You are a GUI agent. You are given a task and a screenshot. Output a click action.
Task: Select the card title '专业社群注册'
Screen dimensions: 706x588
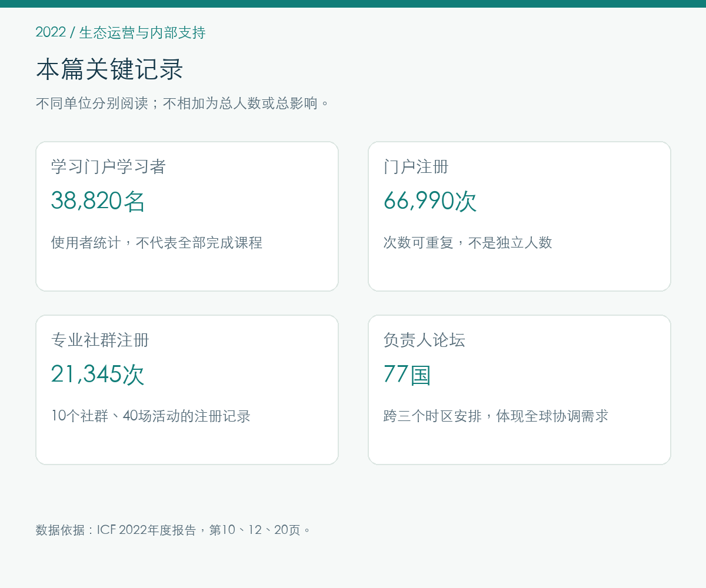pos(100,340)
